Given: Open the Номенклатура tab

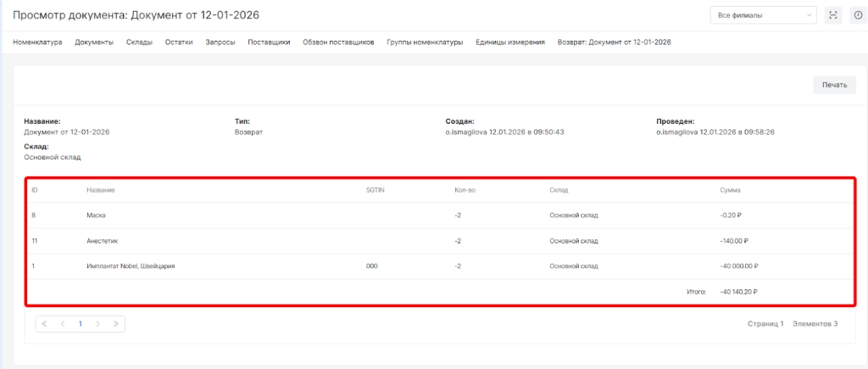Looking at the screenshot, I should click(37, 42).
